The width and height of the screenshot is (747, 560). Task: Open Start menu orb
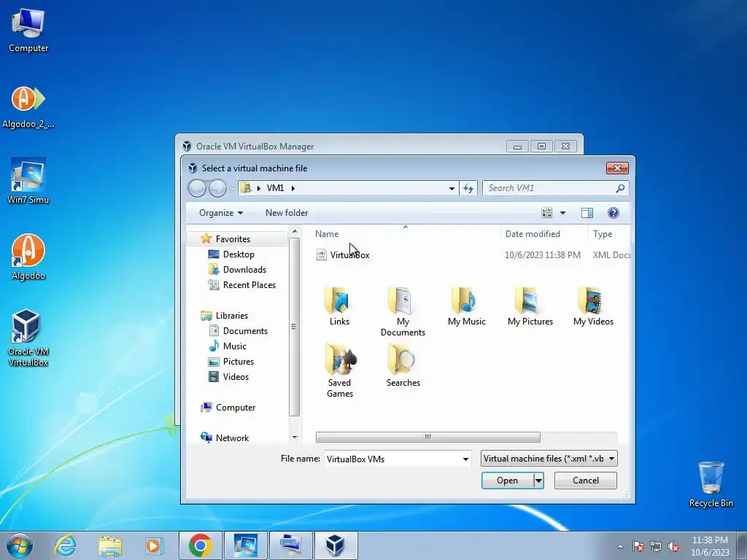point(20,545)
